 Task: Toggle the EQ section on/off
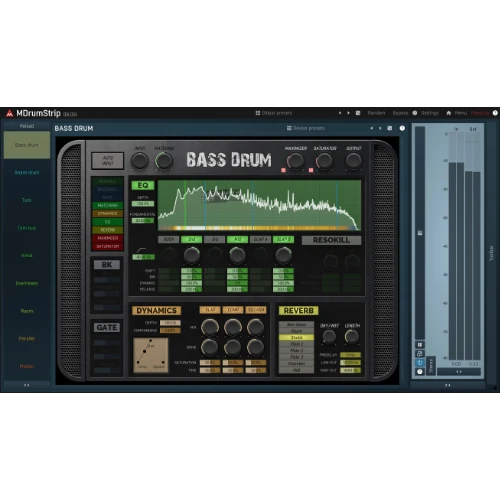pos(143,185)
